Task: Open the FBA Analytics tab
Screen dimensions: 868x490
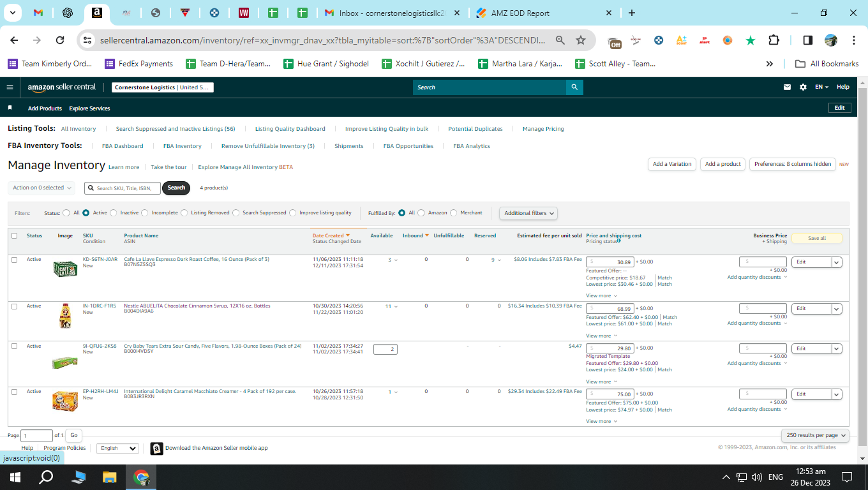Action: pos(472,146)
